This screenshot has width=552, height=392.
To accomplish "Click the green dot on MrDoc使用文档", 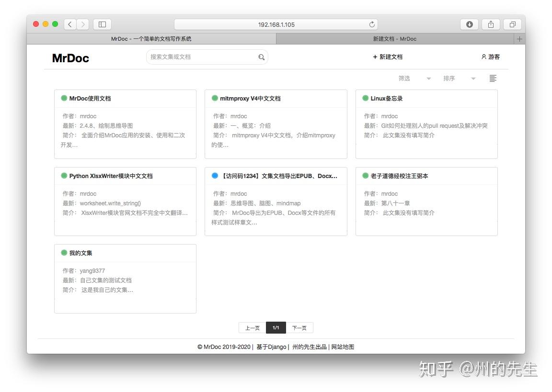I will point(64,98).
